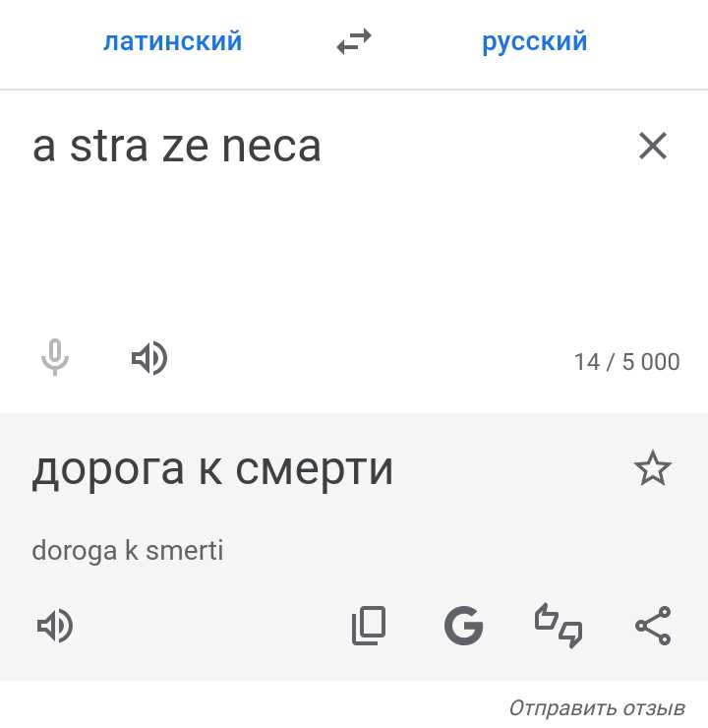Rate the translation with thumbs up
Image resolution: width=708 pixels, height=728 pixels.
click(546, 616)
